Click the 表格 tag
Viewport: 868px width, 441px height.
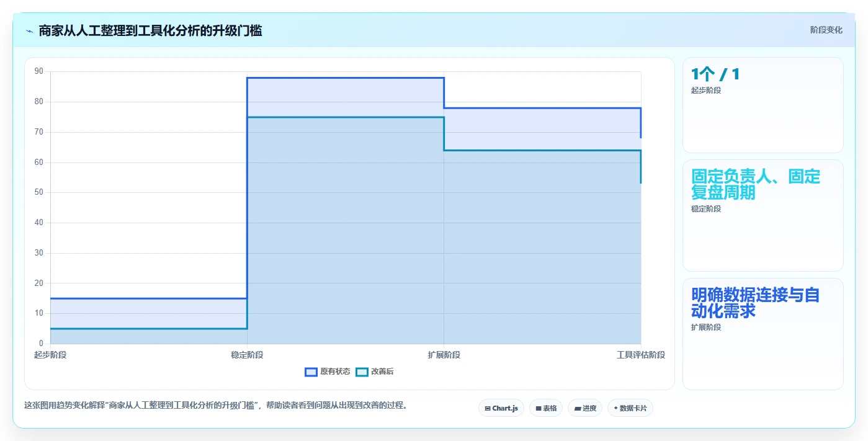point(546,408)
